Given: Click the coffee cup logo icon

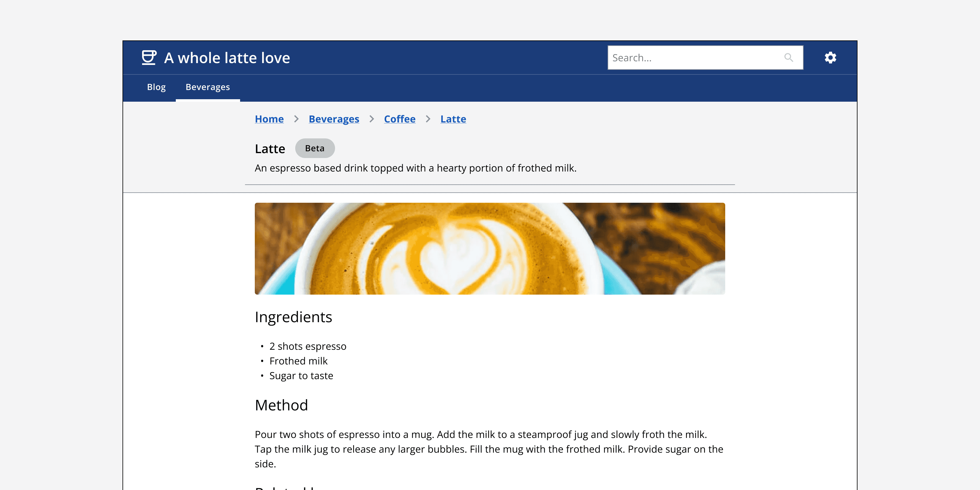Looking at the screenshot, I should point(149,58).
